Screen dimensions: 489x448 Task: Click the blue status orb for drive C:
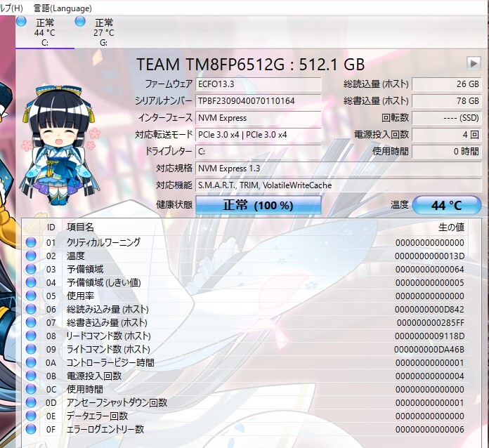[21, 21]
